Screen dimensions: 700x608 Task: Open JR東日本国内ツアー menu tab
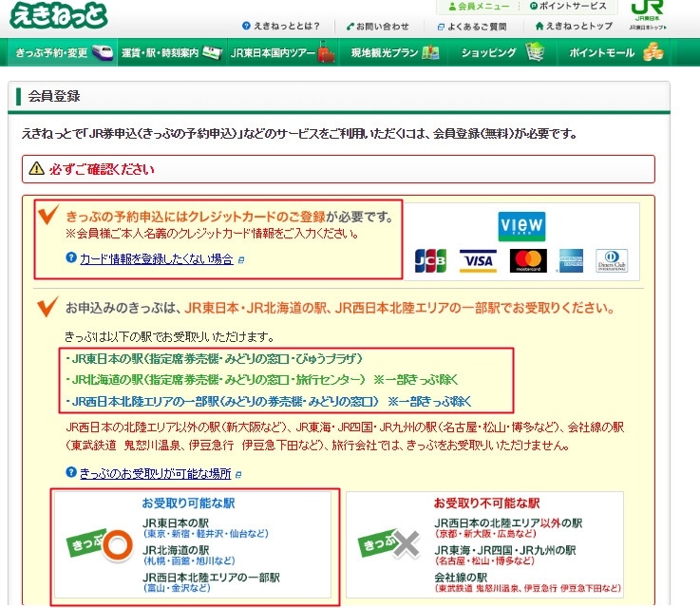283,52
